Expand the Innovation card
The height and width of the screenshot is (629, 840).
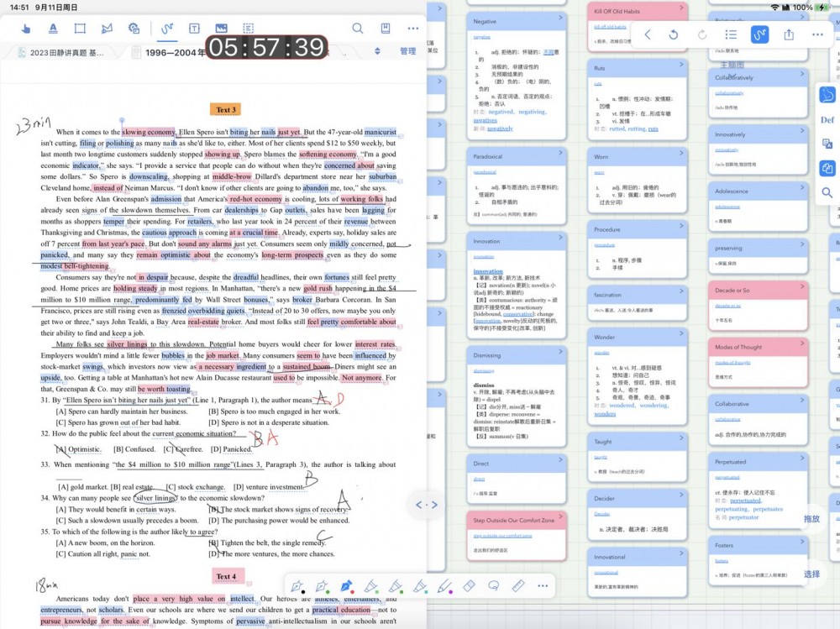point(560,238)
